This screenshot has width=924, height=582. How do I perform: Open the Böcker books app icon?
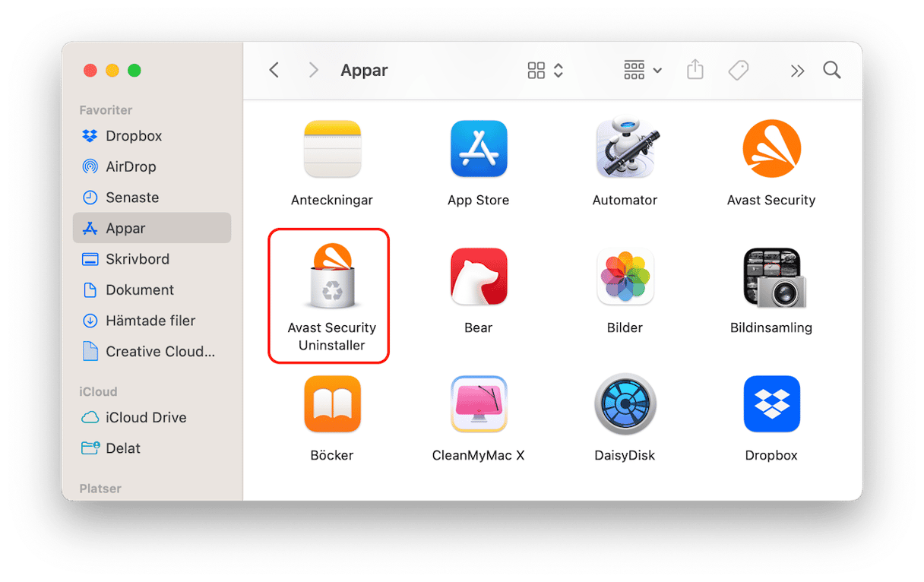[x=332, y=404]
